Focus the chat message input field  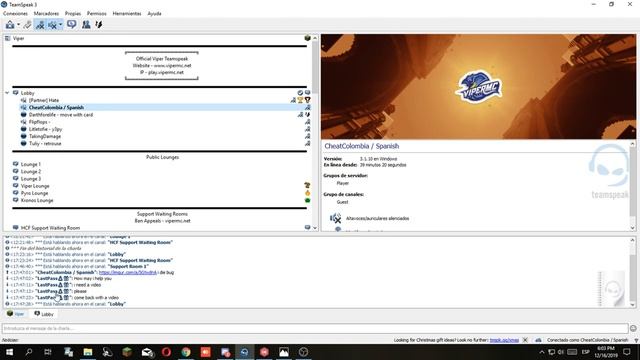(315, 328)
